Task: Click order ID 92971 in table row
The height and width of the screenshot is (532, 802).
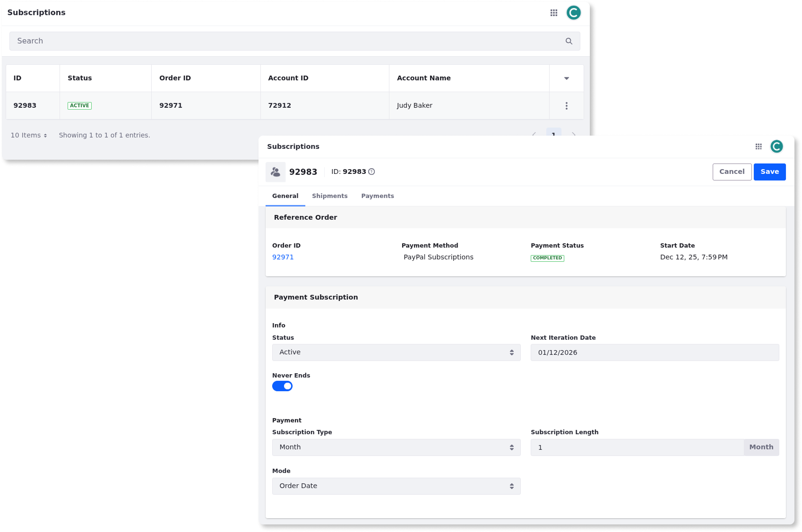Action: point(171,105)
